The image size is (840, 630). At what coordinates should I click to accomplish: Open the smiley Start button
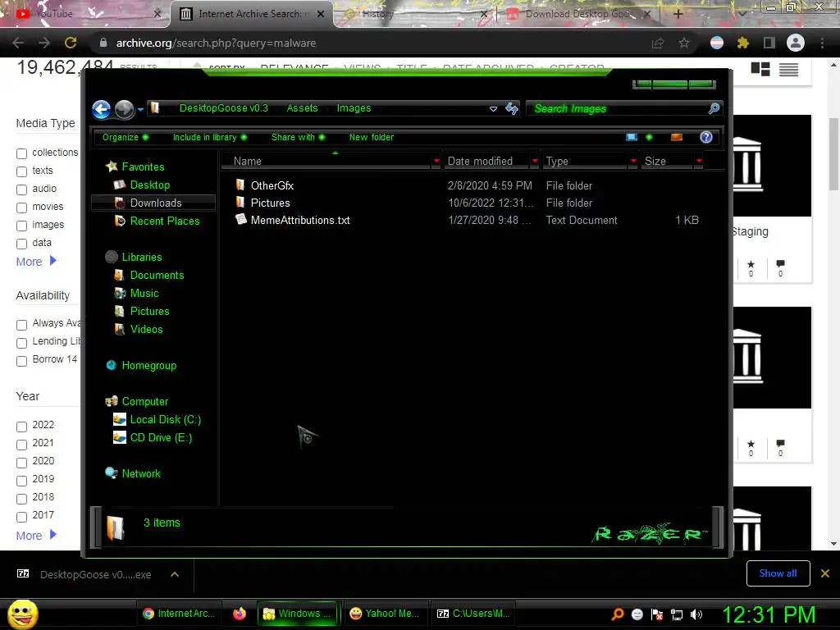[22, 614]
